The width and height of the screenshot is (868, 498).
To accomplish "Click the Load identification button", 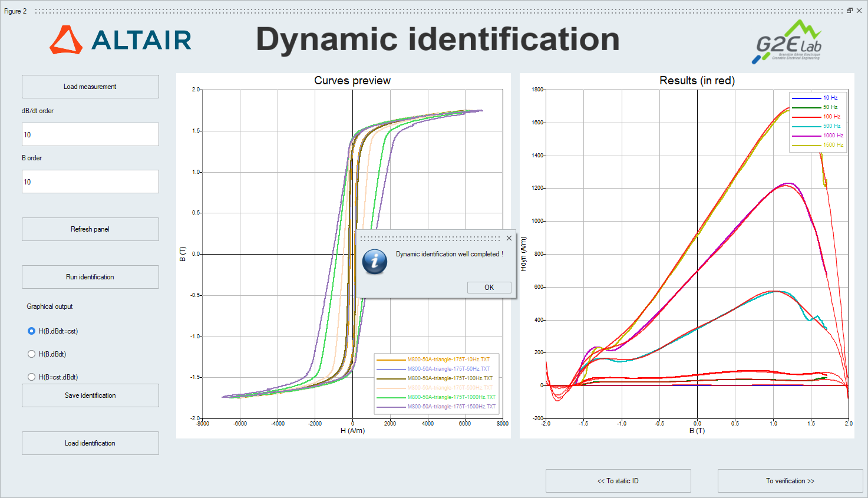I will tap(90, 443).
